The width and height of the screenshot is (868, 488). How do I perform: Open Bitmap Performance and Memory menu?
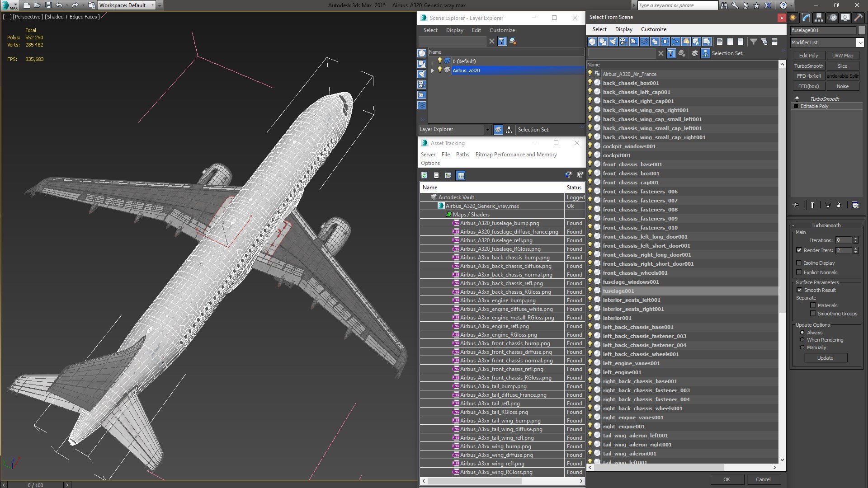[x=516, y=155]
